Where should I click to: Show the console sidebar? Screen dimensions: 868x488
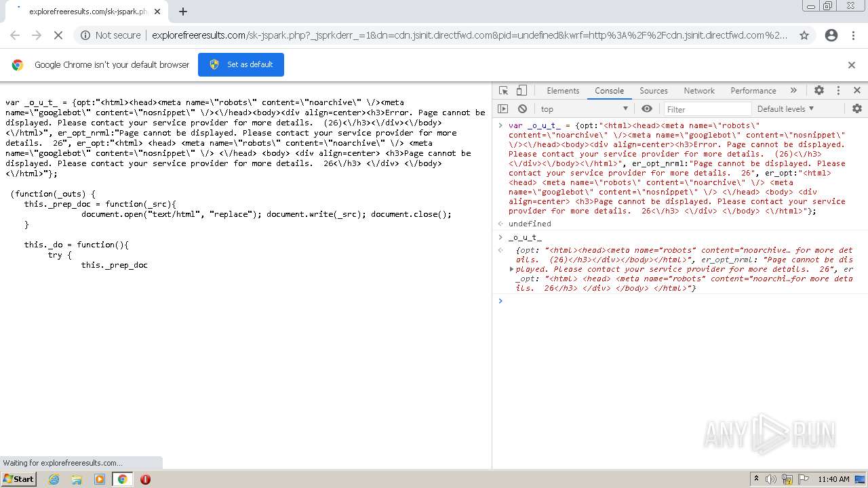502,108
